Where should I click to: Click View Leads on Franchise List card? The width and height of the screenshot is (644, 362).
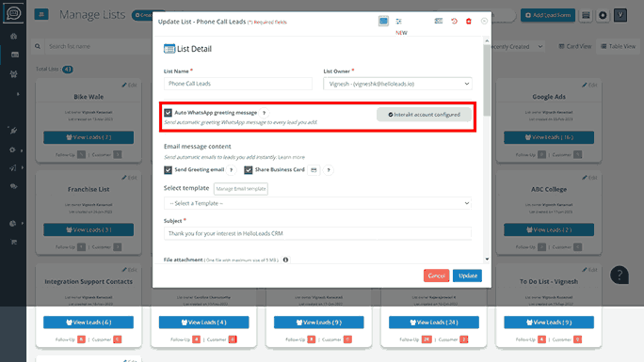pos(89,229)
